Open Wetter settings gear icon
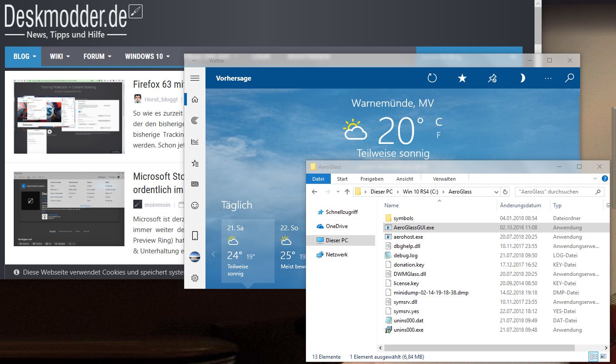The width and height of the screenshot is (616, 364). (x=195, y=278)
